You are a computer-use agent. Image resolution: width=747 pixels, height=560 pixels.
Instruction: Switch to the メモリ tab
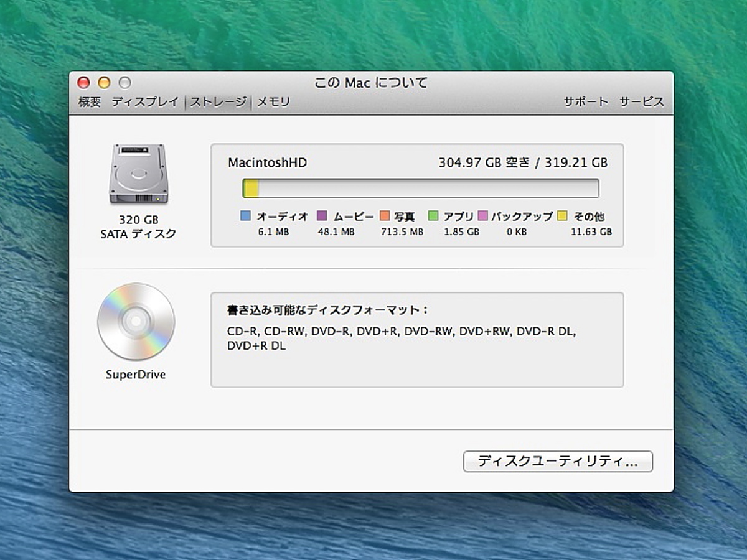[273, 101]
